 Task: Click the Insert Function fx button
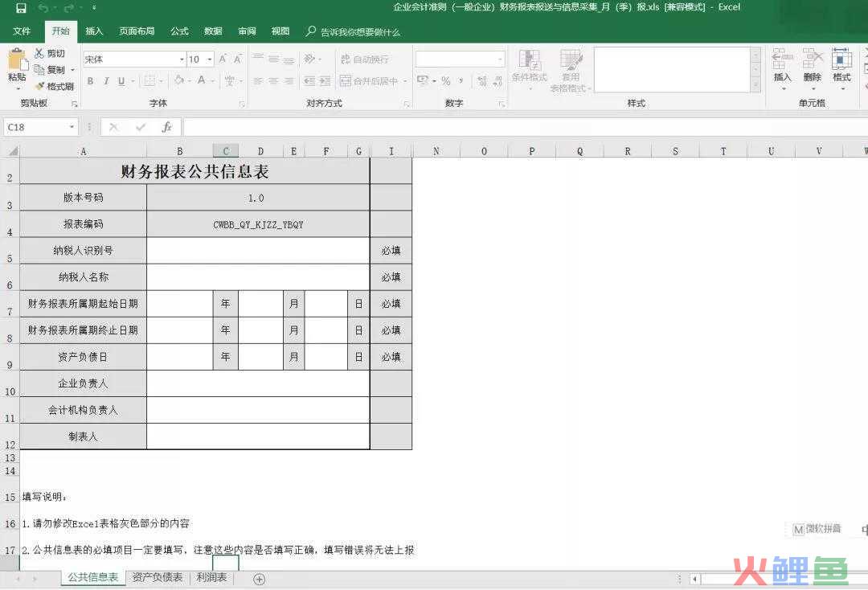(x=166, y=126)
